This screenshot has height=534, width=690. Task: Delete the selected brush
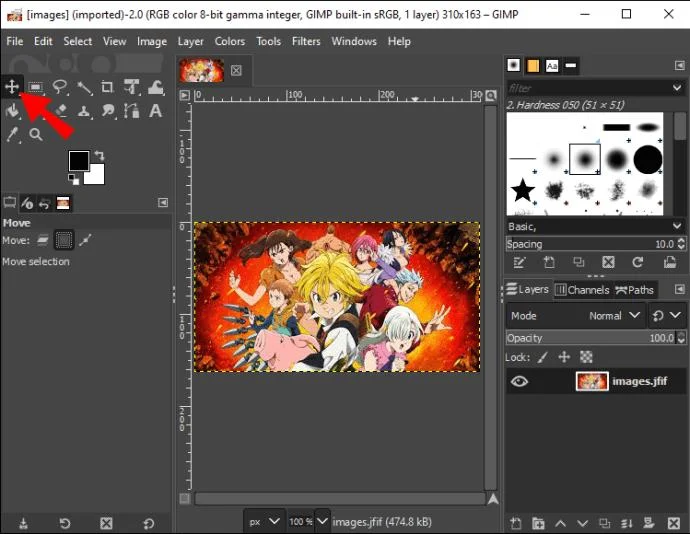pos(608,263)
